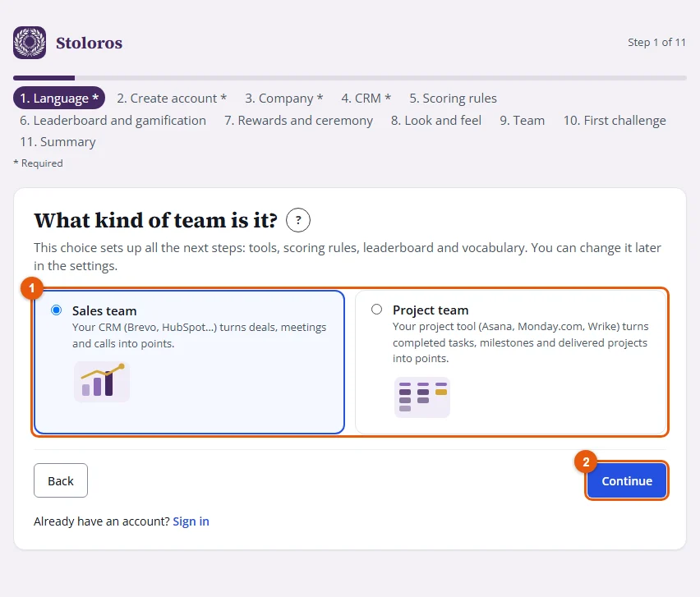Click the 'This choice sets up all the next steps' paragraph
This screenshot has height=597, width=700.
pos(348,256)
